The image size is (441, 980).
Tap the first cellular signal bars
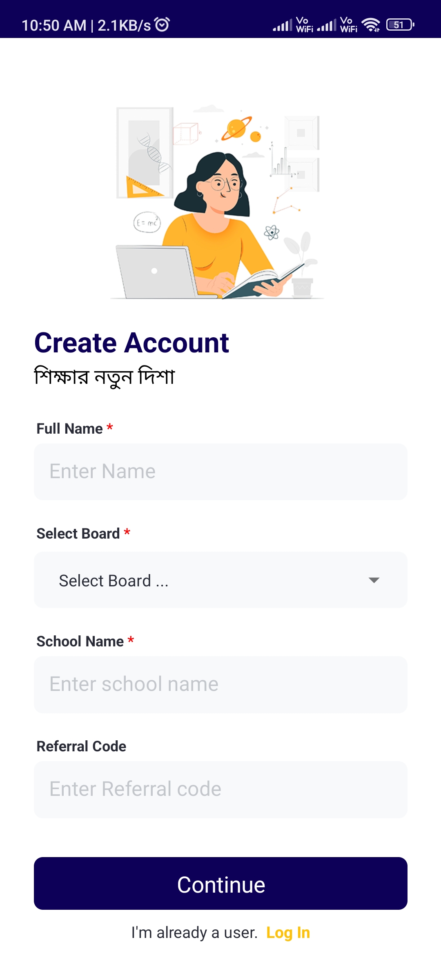click(283, 25)
